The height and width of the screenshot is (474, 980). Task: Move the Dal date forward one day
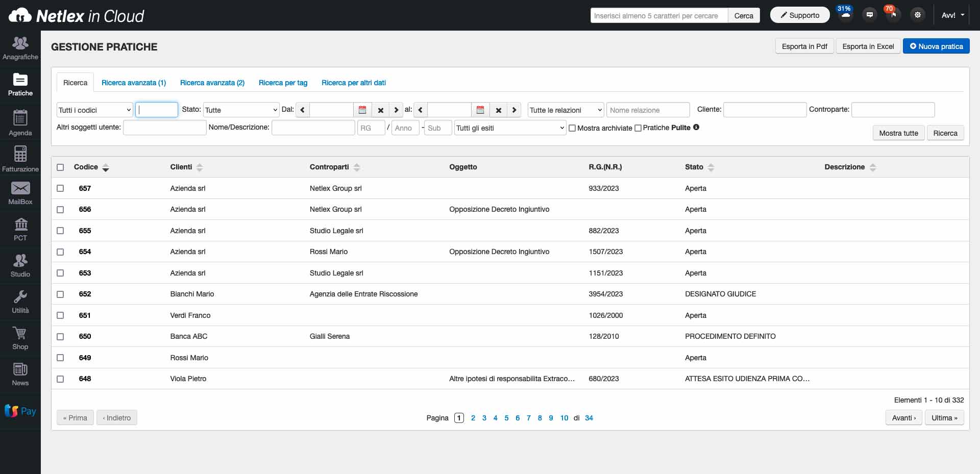click(396, 110)
